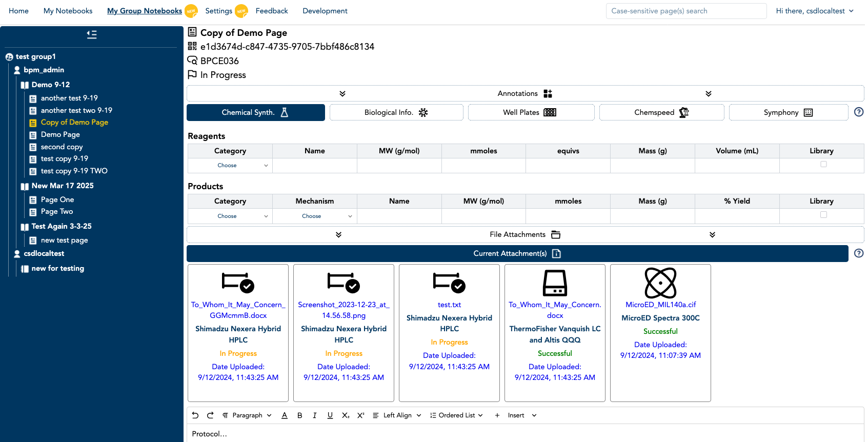Open the Reagents Category Choose dropdown
This screenshot has height=442, width=868.
click(x=230, y=165)
